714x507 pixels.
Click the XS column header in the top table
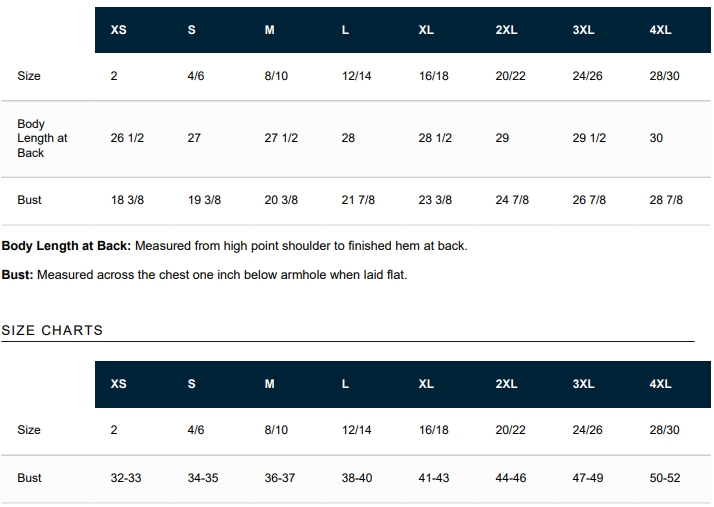click(x=118, y=30)
